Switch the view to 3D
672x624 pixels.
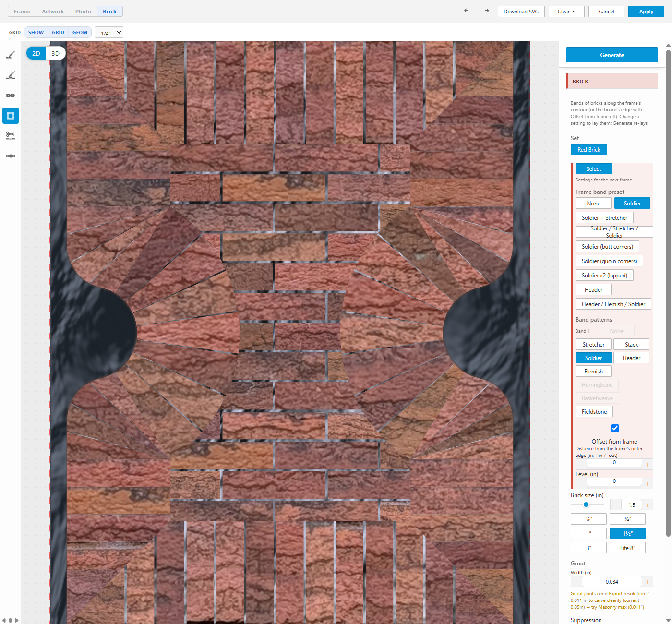[56, 53]
